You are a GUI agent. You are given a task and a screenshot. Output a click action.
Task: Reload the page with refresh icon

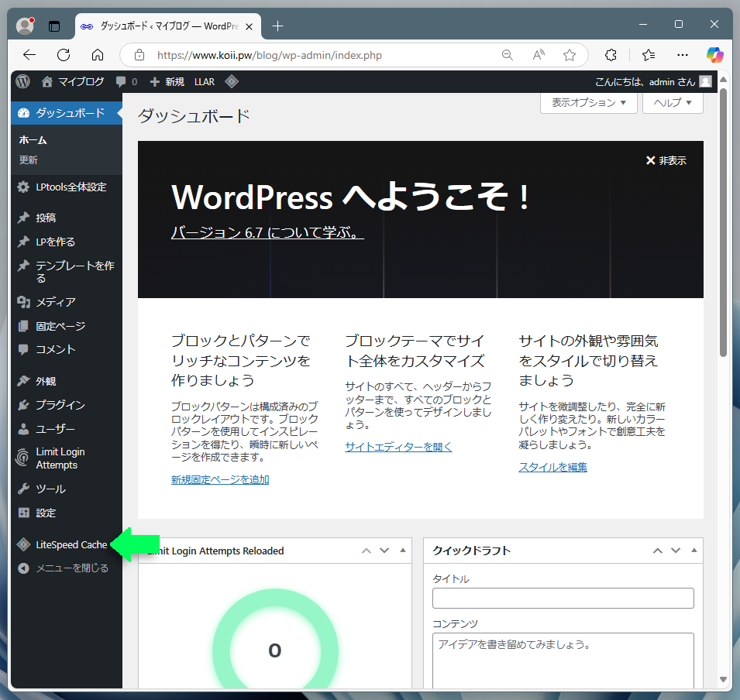point(64,55)
